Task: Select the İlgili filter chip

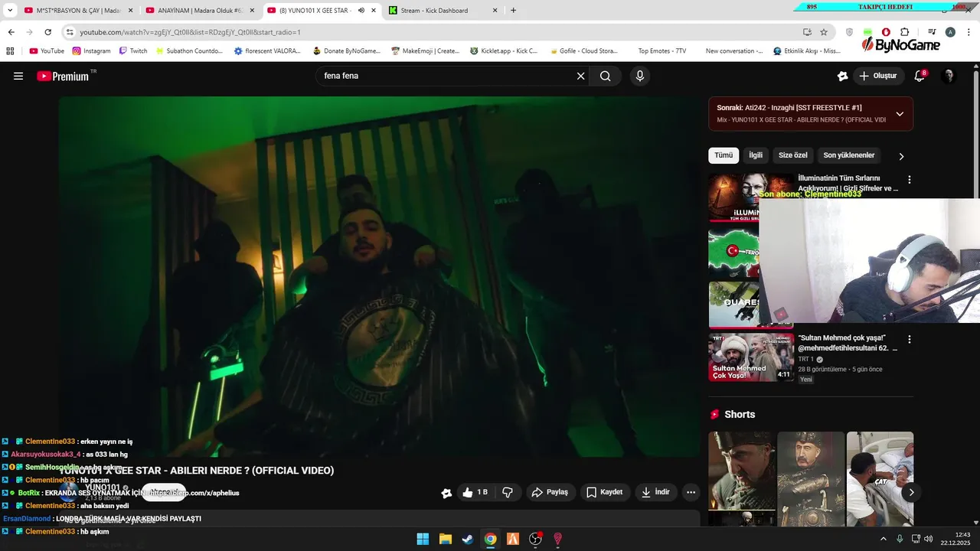Action: tap(756, 155)
